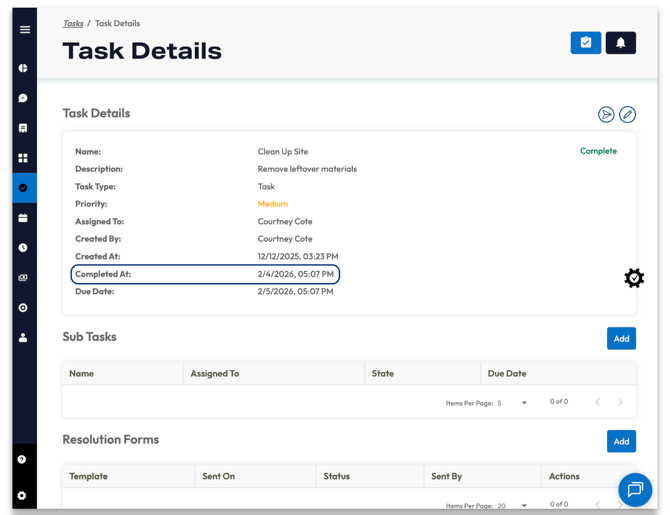Add a new sub task
670x515 pixels.
(x=621, y=339)
